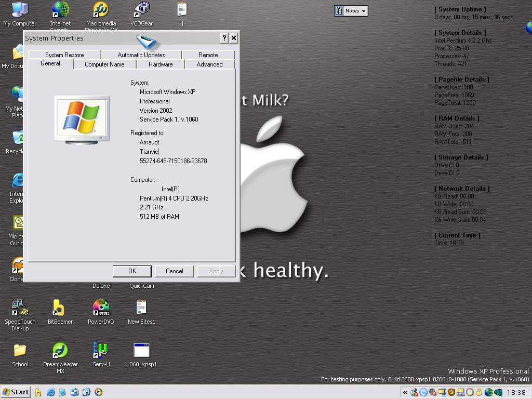Image resolution: width=532 pixels, height=399 pixels.
Task: Expand the Notes dropdown arrow
Action: point(364,11)
